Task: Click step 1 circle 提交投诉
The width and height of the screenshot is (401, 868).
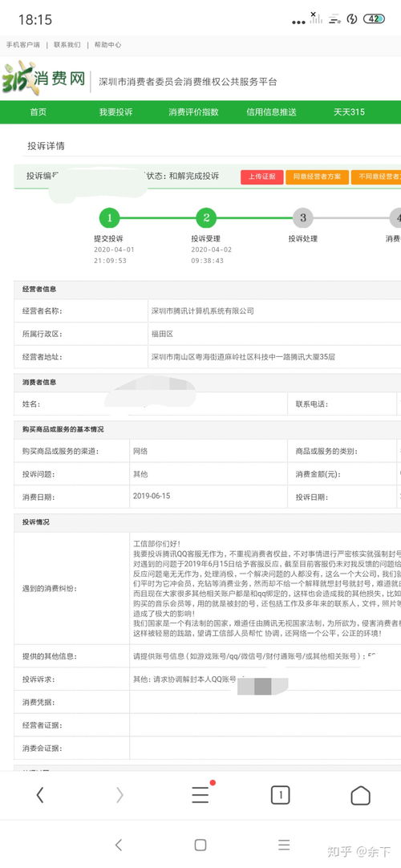Action: [110, 217]
